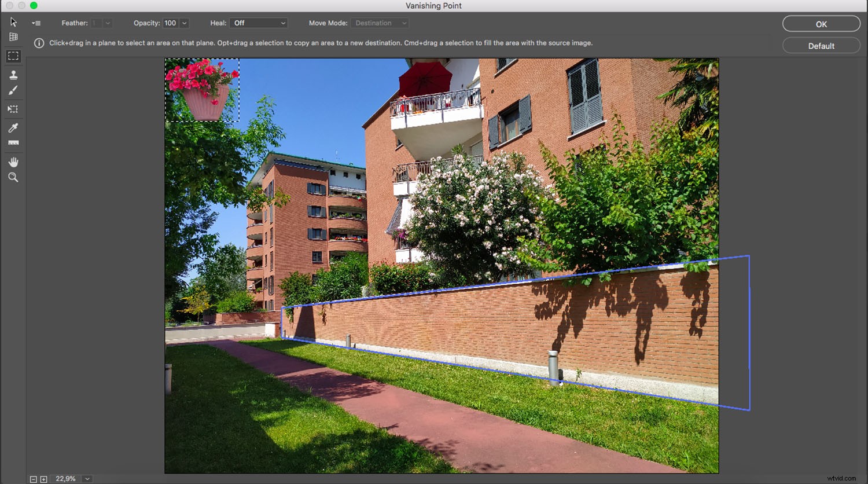Viewport: 868px width, 484px height.
Task: Click the OK button
Action: pos(821,24)
